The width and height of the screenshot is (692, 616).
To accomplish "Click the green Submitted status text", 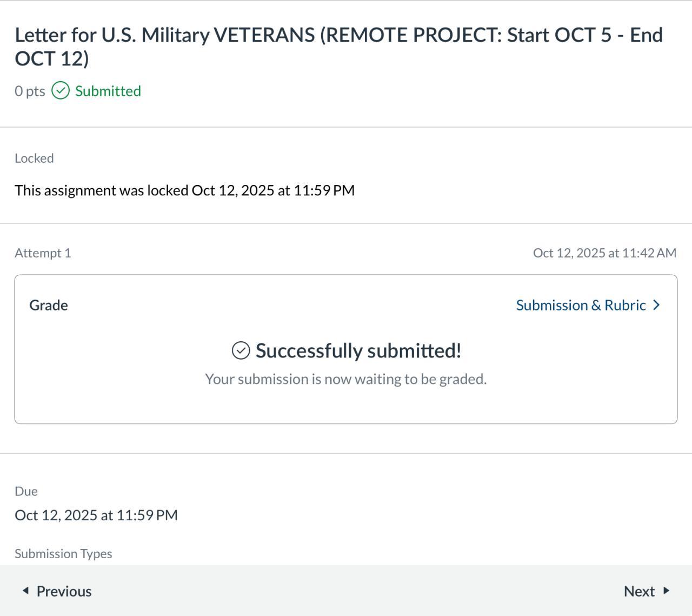I will pos(108,91).
